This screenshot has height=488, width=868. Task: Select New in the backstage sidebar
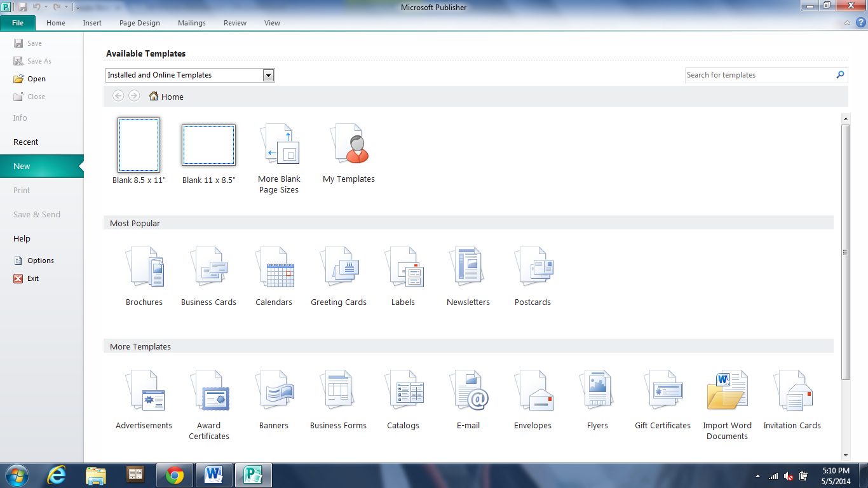pos(42,166)
